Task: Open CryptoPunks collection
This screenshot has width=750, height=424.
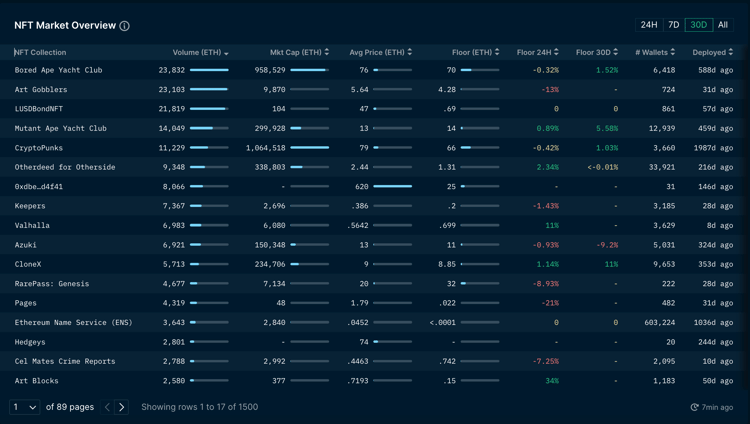Action: point(39,148)
